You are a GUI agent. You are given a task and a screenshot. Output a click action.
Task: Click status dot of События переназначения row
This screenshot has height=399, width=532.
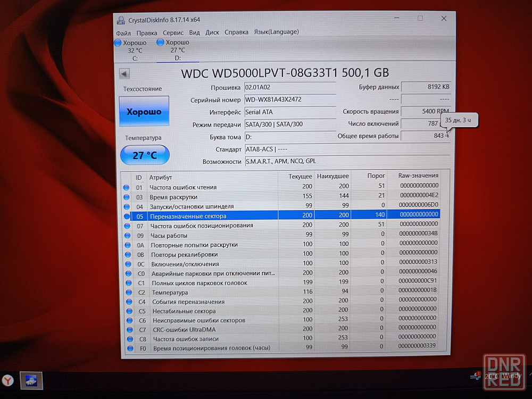(129, 301)
